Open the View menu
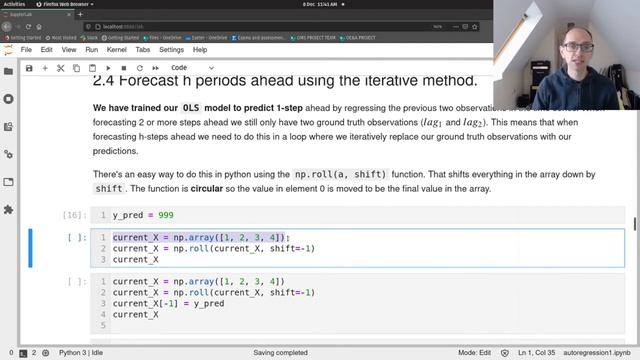This screenshot has height=360, width=640. pyautogui.click(x=69, y=50)
